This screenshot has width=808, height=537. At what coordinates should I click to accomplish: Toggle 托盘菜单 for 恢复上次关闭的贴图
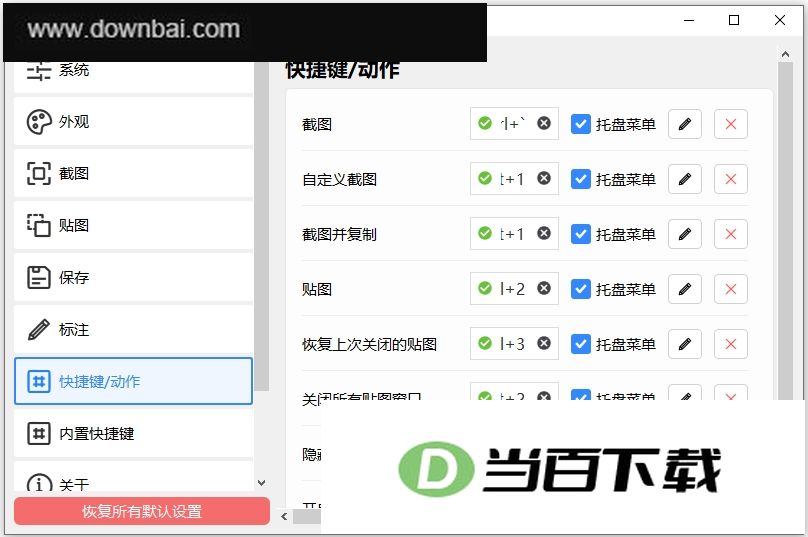pyautogui.click(x=581, y=344)
